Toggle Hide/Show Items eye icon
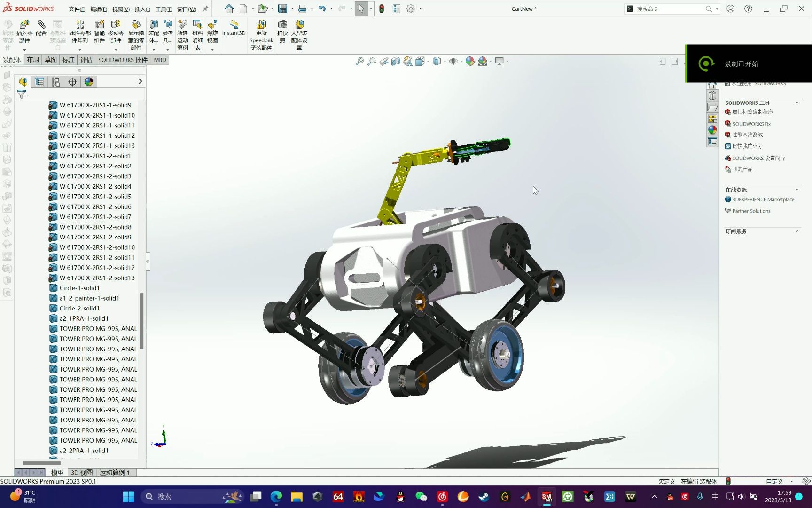This screenshot has width=812, height=508. (453, 61)
